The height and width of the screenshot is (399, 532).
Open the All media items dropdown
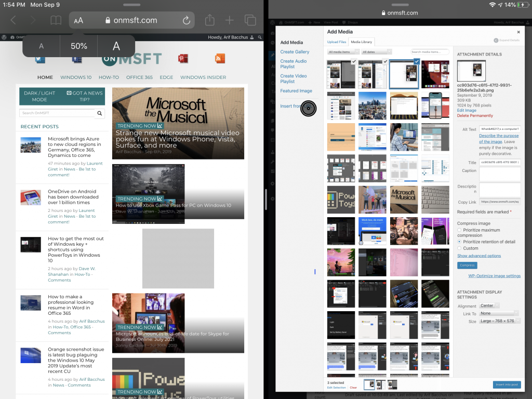(x=343, y=52)
